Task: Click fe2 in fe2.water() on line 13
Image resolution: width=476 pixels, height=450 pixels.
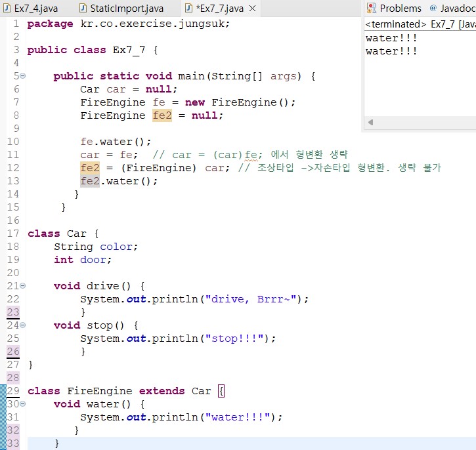Action: [x=90, y=181]
